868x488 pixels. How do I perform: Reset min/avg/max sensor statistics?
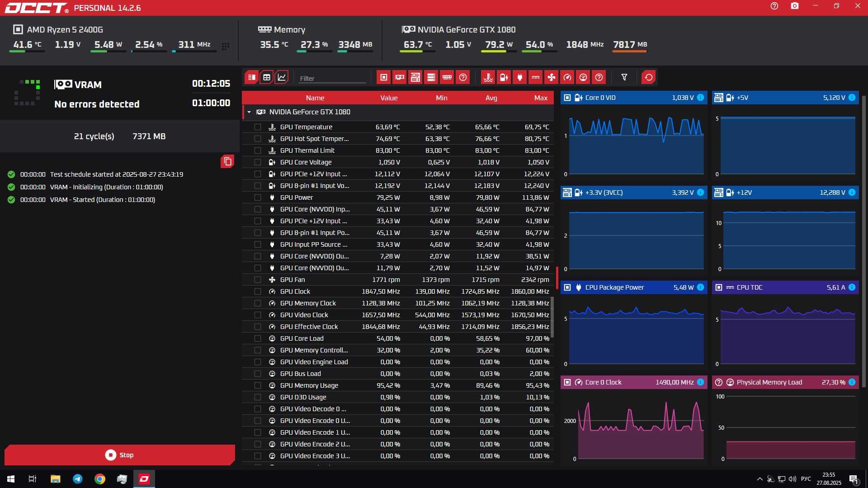coord(649,77)
